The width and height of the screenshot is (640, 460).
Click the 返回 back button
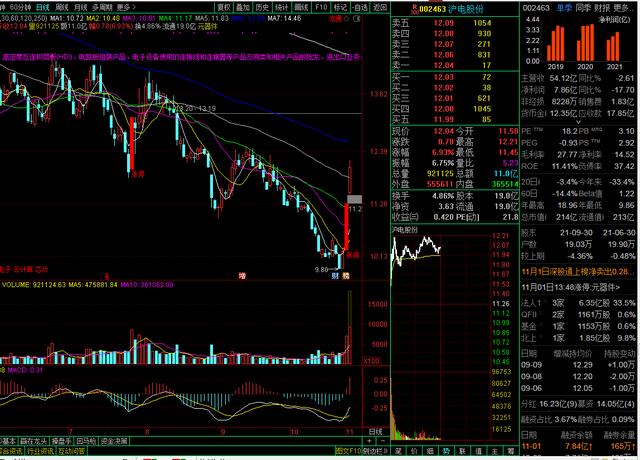click(x=363, y=6)
